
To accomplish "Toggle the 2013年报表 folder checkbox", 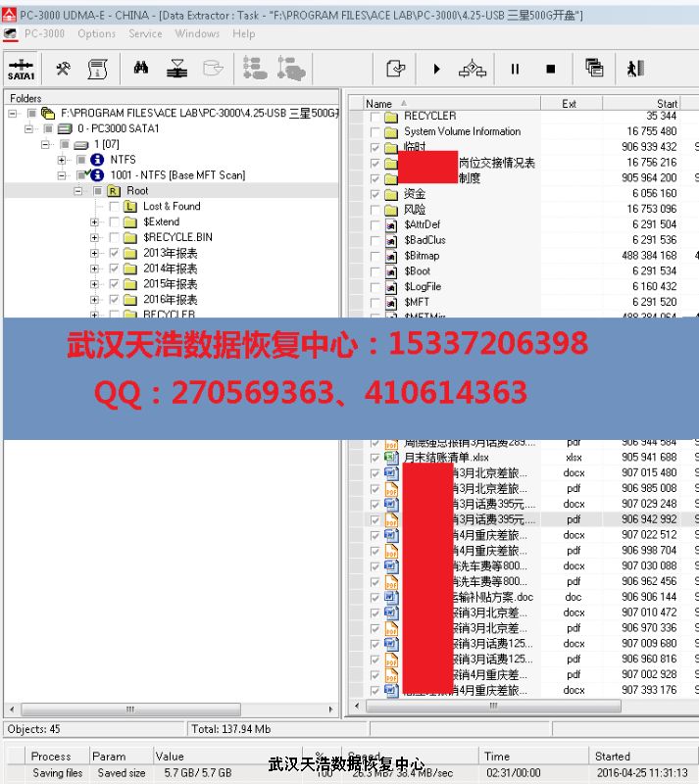I will [x=115, y=253].
